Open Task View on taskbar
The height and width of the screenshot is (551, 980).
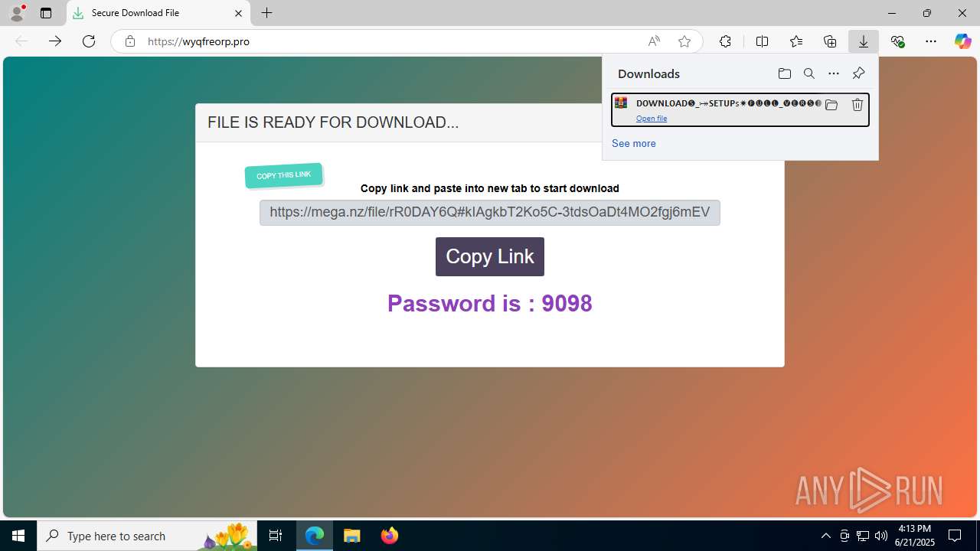(x=276, y=536)
